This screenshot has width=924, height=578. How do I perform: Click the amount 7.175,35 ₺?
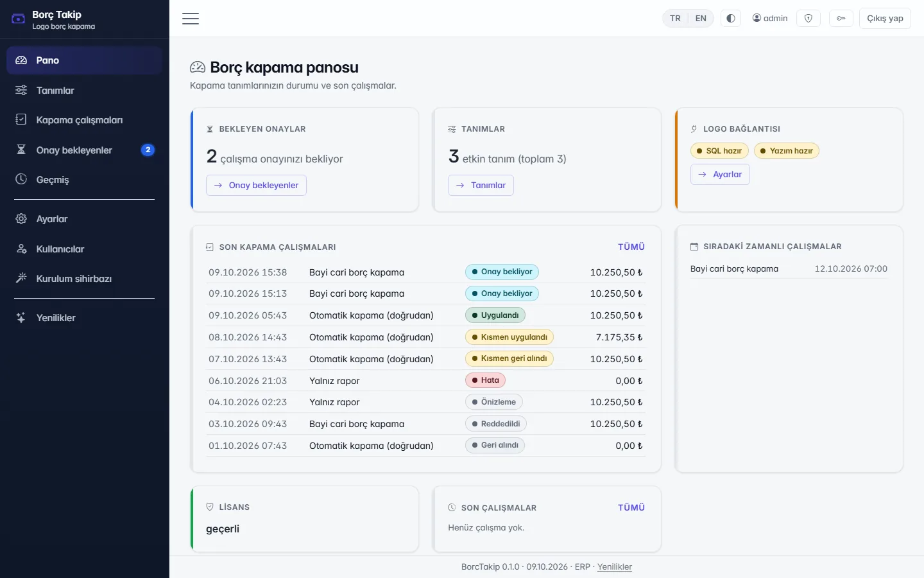619,337
